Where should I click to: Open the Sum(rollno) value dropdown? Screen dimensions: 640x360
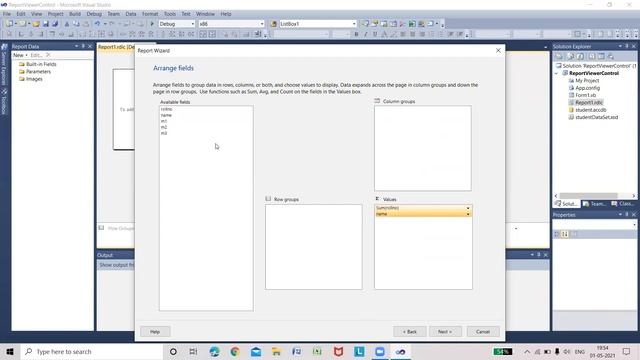tap(468, 208)
